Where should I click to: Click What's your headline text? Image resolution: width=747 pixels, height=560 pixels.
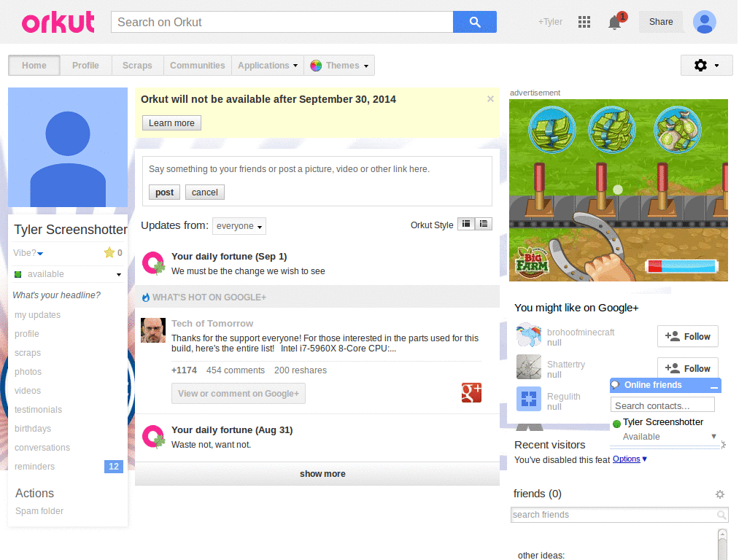(x=56, y=295)
